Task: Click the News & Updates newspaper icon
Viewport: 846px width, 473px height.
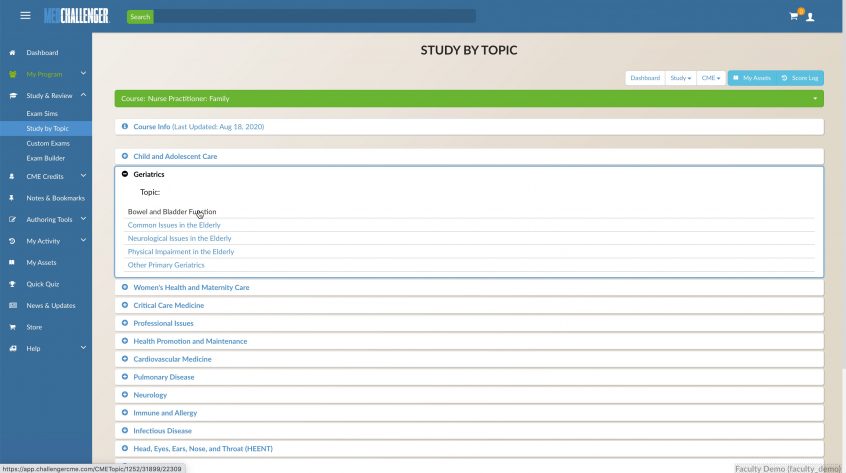Action: pyautogui.click(x=12, y=305)
